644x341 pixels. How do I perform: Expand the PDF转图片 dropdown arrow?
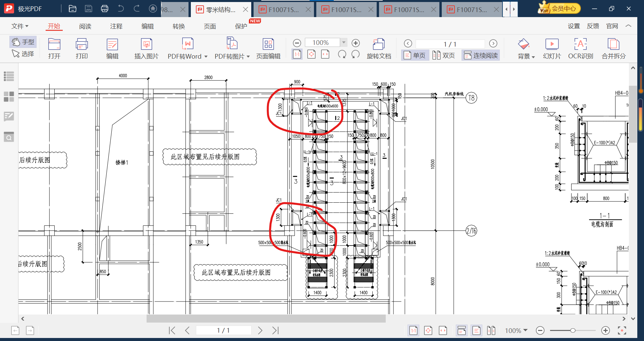coord(248,57)
